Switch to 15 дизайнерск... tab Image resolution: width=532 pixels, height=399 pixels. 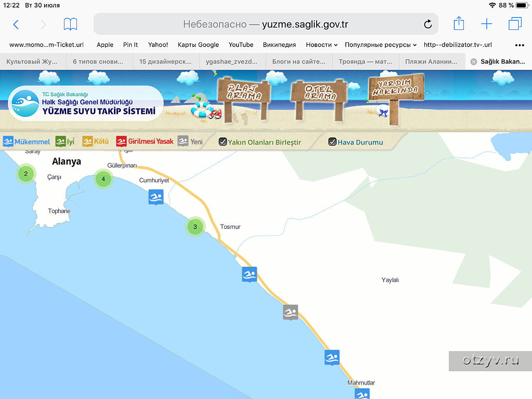(x=166, y=62)
